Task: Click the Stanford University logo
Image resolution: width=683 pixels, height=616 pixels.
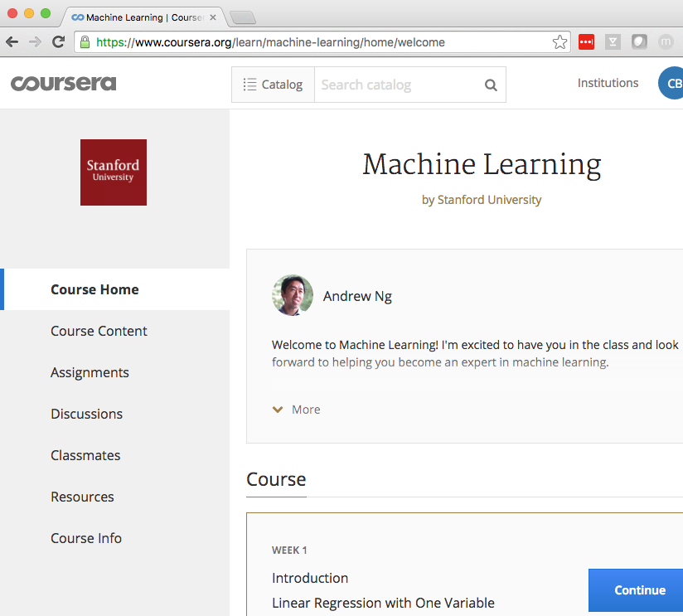Action: tap(114, 172)
